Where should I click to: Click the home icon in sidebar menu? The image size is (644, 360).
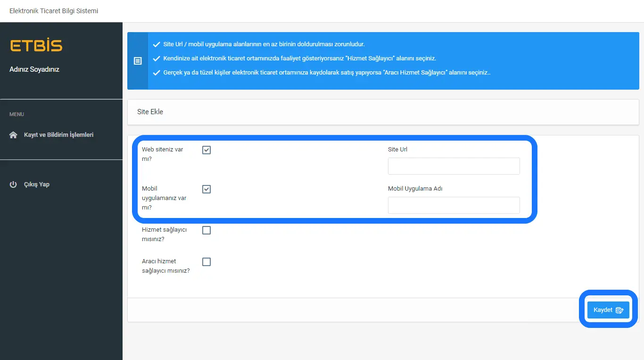click(13, 135)
